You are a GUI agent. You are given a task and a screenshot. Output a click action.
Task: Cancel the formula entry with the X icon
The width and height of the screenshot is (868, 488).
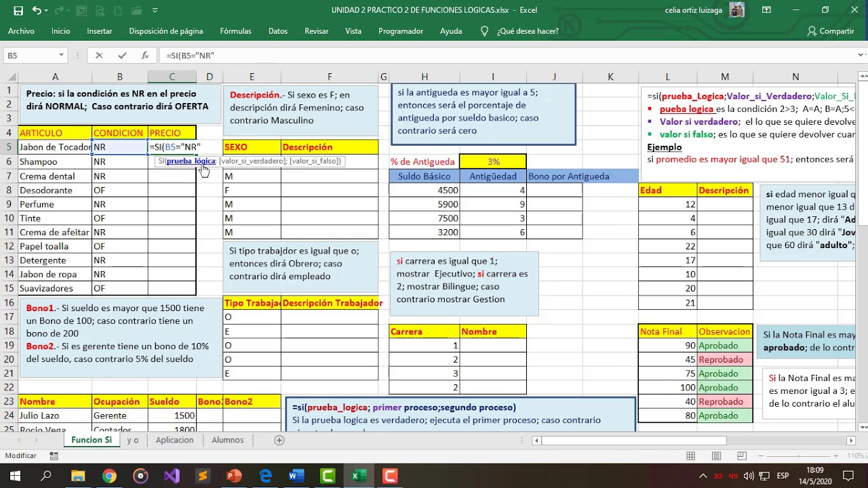point(99,56)
